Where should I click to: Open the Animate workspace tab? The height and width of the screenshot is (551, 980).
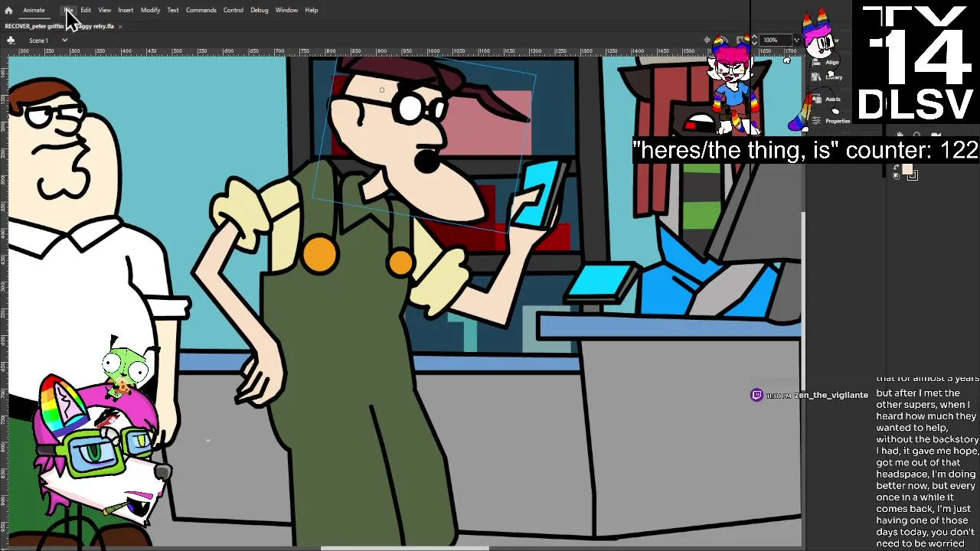(34, 10)
